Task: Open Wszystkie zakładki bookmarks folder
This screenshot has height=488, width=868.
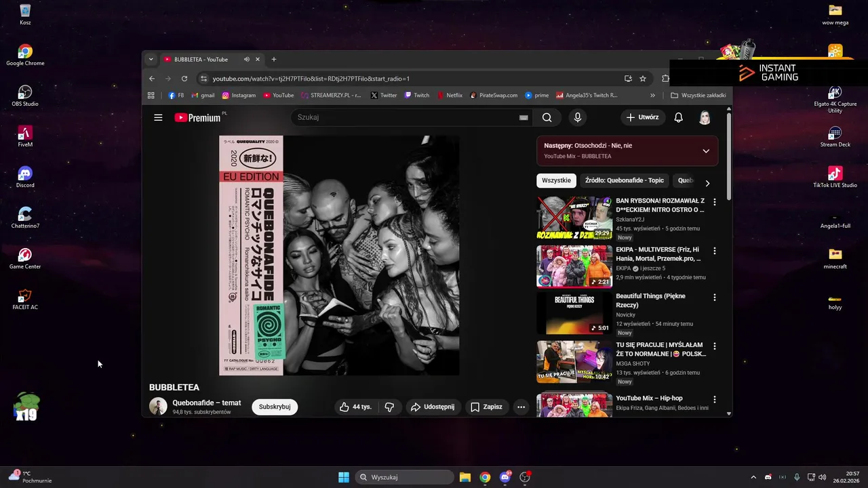Action: (x=698, y=96)
